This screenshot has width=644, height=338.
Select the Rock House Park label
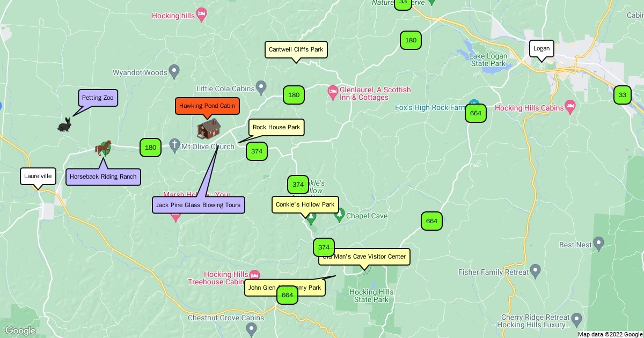tap(276, 127)
